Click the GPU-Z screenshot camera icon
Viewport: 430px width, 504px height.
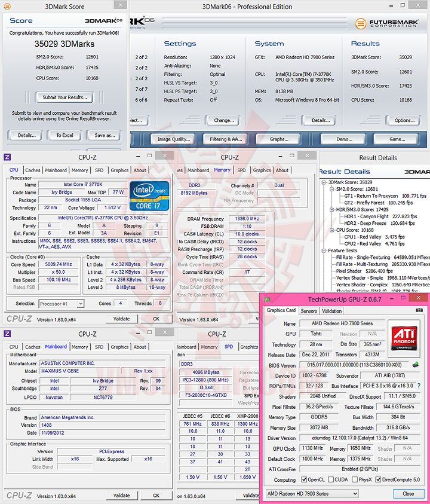[419, 310]
